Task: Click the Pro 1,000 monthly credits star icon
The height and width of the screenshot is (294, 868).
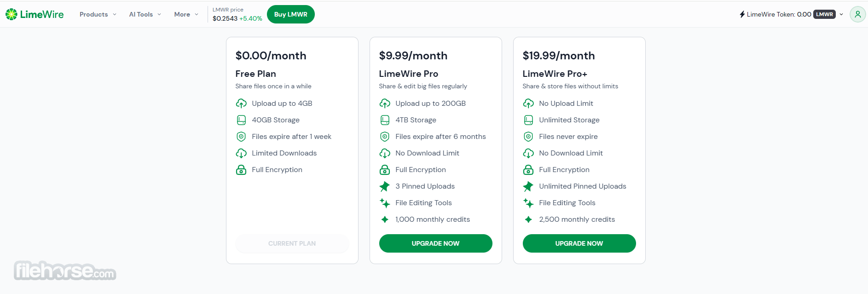Action: 385,219
